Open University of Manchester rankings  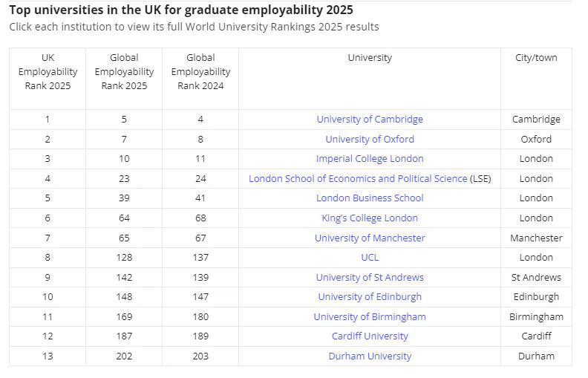[370, 238]
